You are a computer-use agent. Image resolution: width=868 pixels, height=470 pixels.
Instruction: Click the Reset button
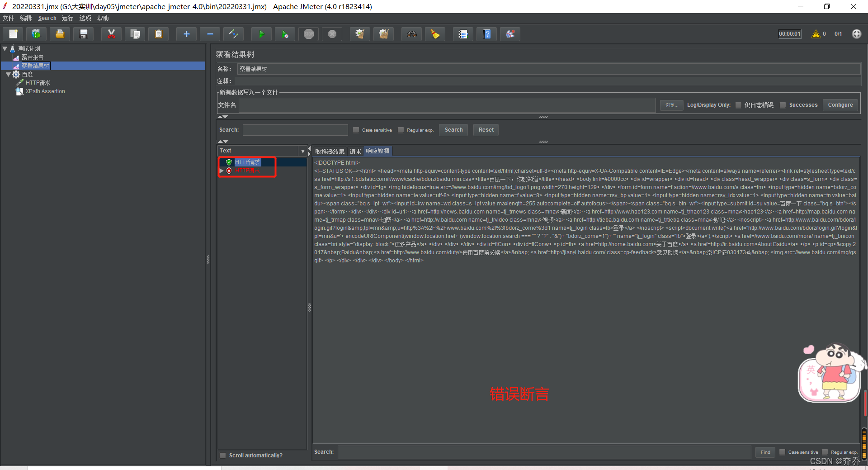coord(486,130)
